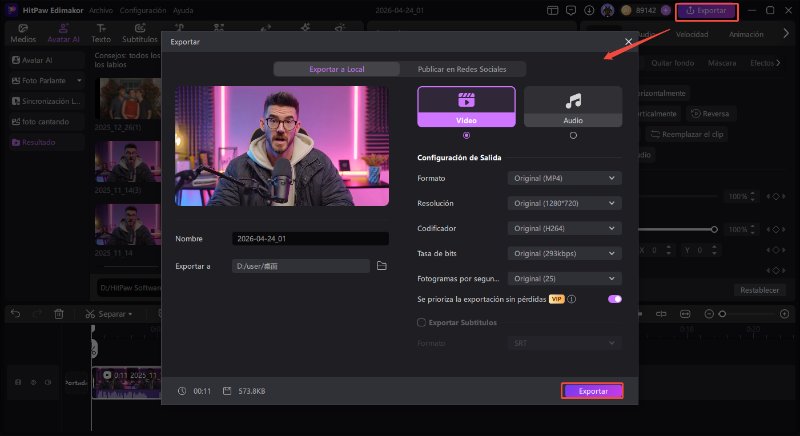Image resolution: width=800 pixels, height=436 pixels.
Task: Open the Ayuda menu
Action: (x=183, y=10)
